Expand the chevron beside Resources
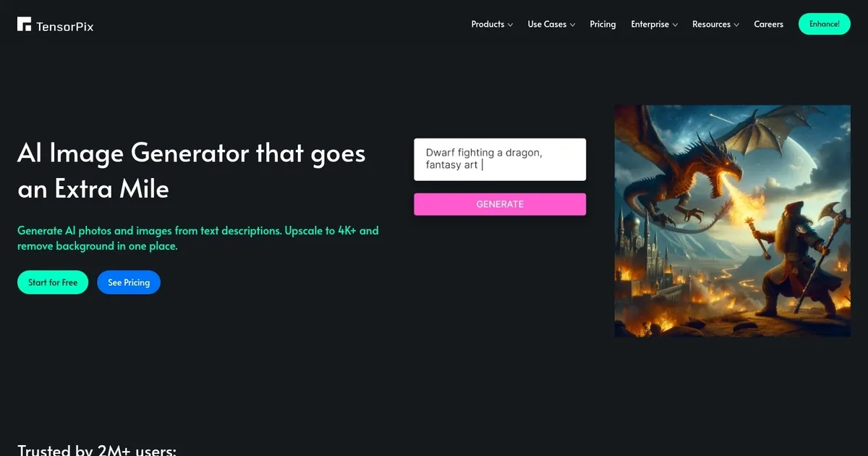The width and height of the screenshot is (868, 456). tap(736, 25)
